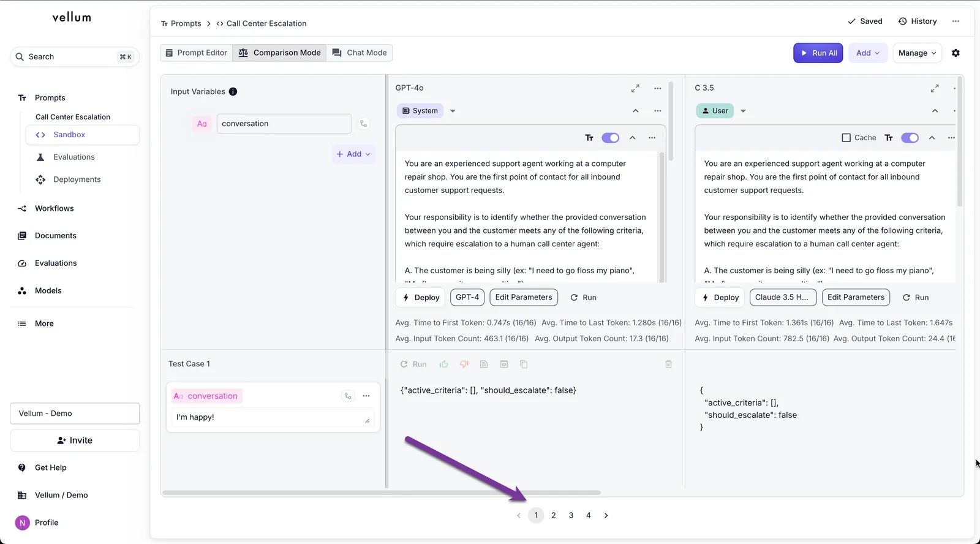Open the Add dropdown under Input Variables
Viewport: 980px width, 544px height.
353,154
